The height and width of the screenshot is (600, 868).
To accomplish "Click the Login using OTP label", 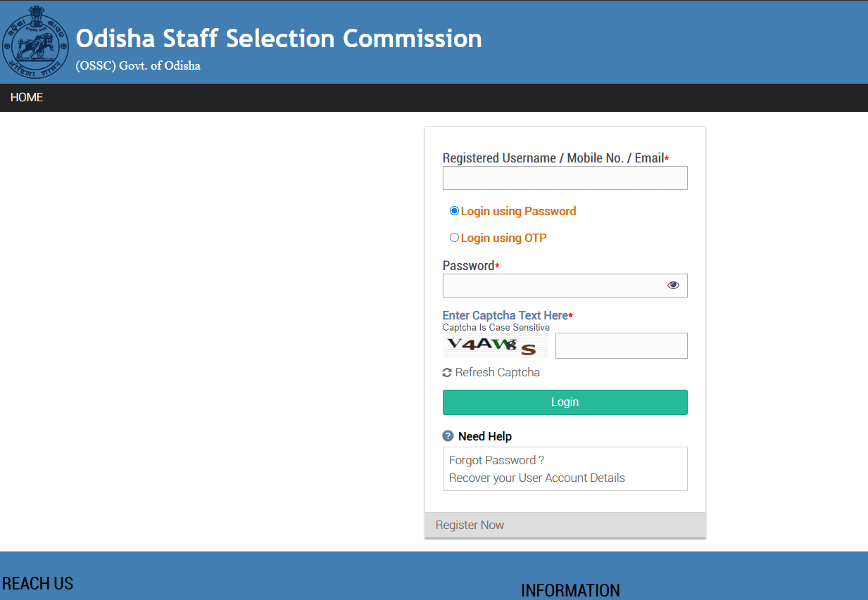I will pos(503,238).
